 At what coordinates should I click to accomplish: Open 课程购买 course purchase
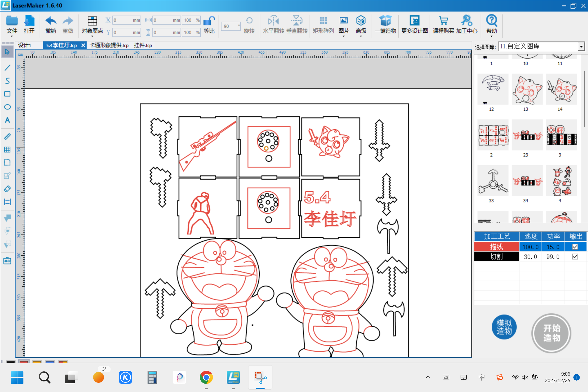(x=443, y=24)
